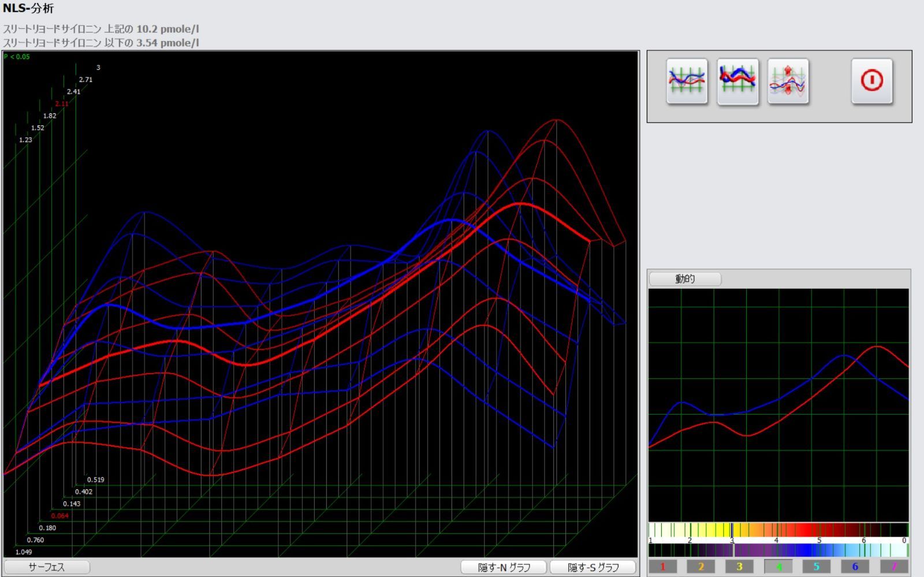Select the blue number 6 level button
924x577 pixels.
[x=855, y=567]
